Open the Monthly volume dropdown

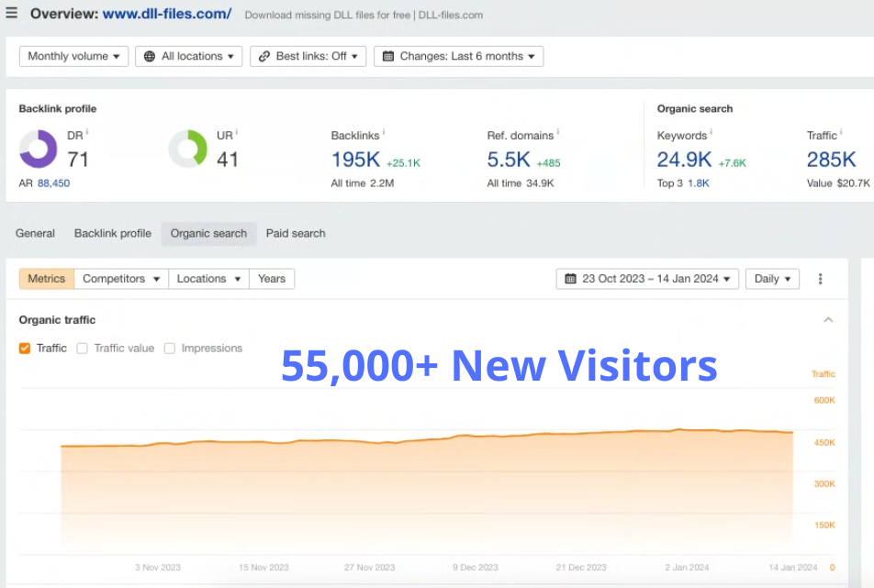point(73,56)
